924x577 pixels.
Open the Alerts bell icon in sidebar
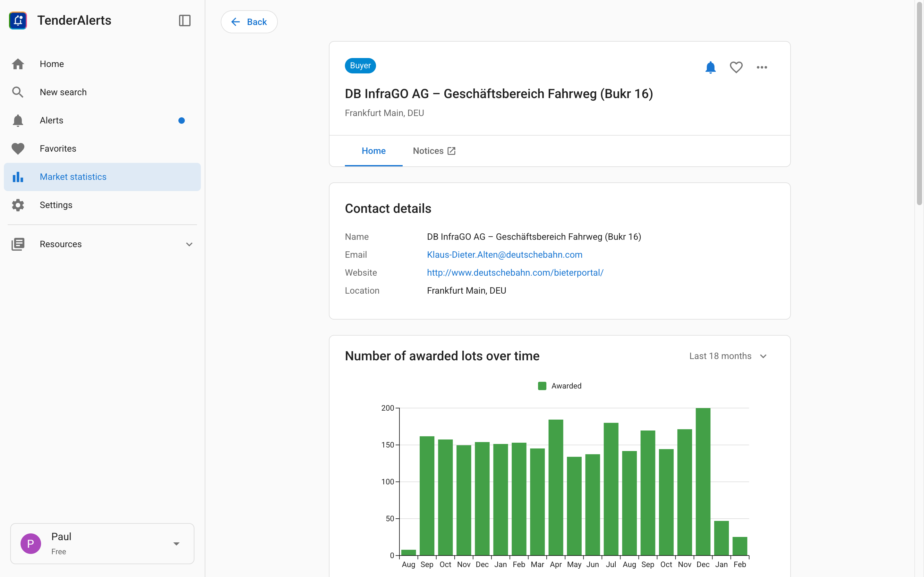pyautogui.click(x=18, y=120)
